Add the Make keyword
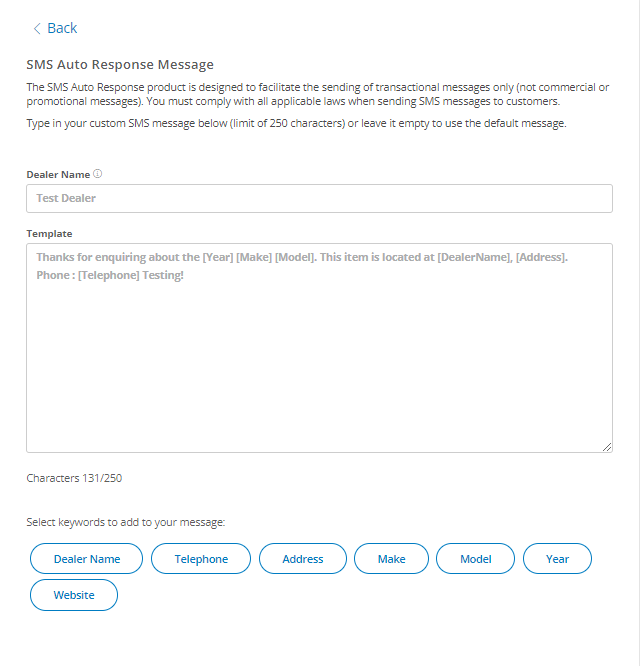640x666 pixels. pos(391,559)
